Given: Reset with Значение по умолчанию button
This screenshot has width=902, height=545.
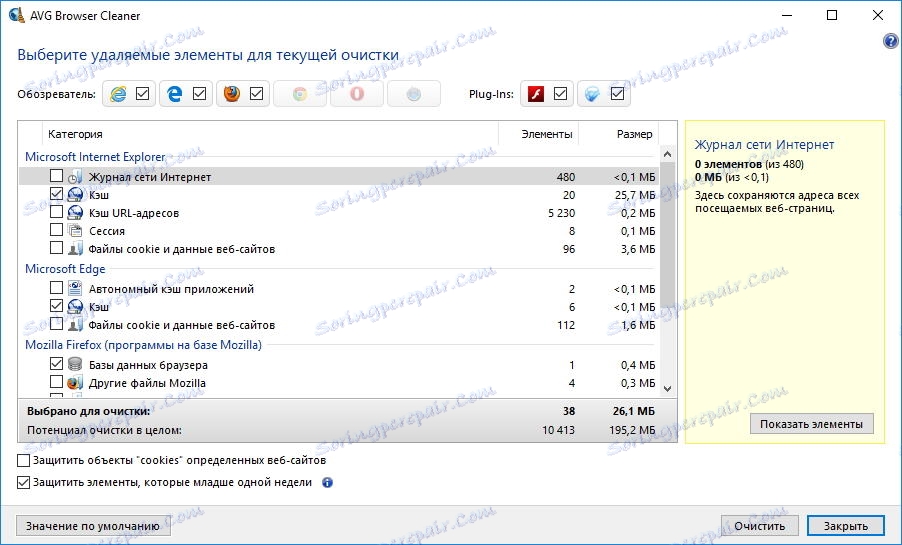Looking at the screenshot, I should 93,526.
